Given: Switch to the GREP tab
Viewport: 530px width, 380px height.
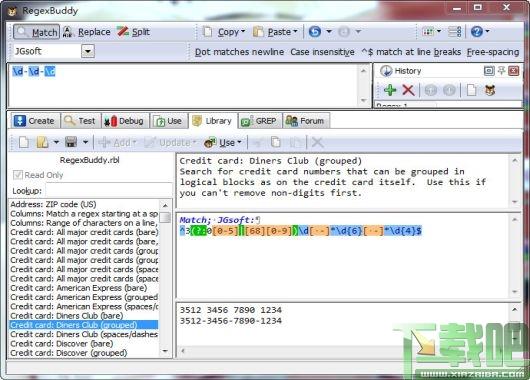Looking at the screenshot, I should pos(260,121).
